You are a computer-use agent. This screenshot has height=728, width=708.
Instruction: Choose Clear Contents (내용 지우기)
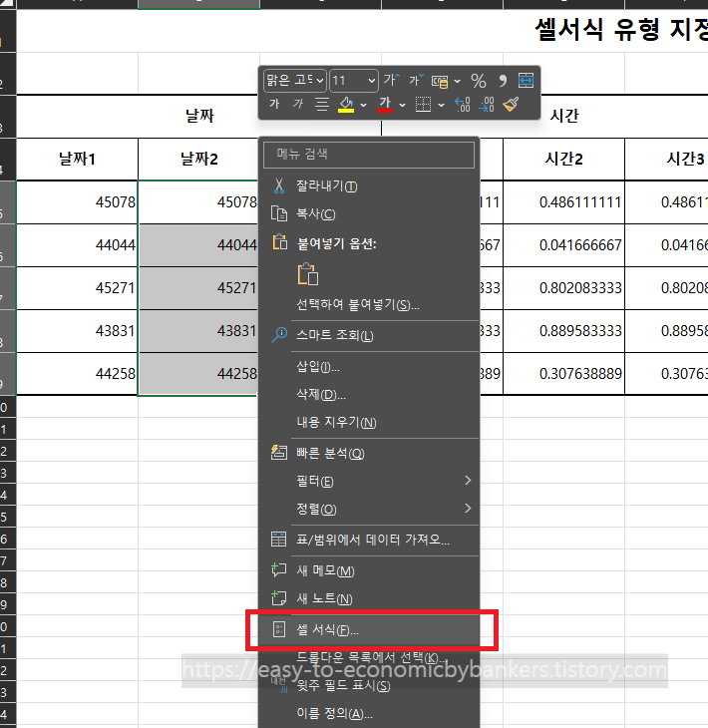click(369, 422)
